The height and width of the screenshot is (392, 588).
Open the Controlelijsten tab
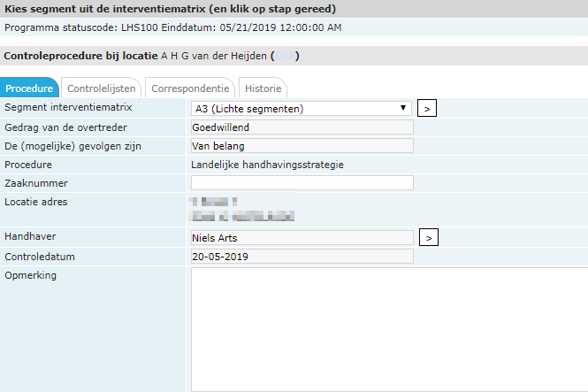tap(102, 88)
